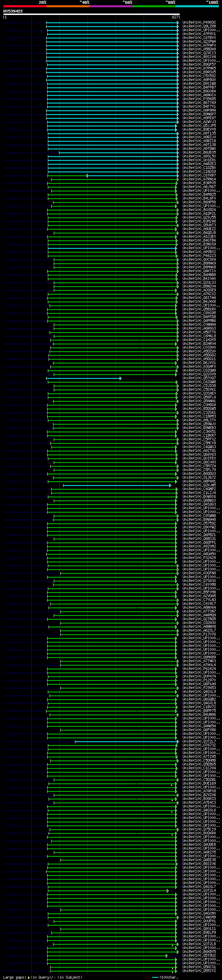Open UniRef100_A9P8U0 hit

[199, 80]
